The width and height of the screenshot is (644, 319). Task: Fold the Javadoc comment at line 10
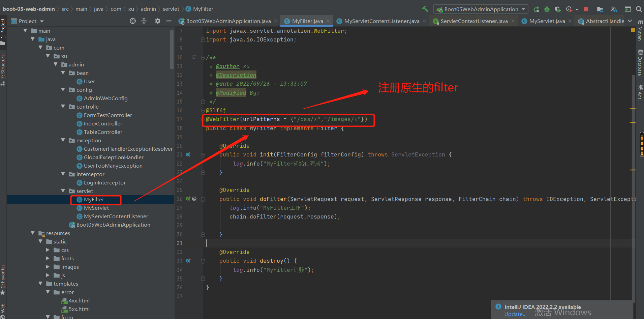point(203,57)
